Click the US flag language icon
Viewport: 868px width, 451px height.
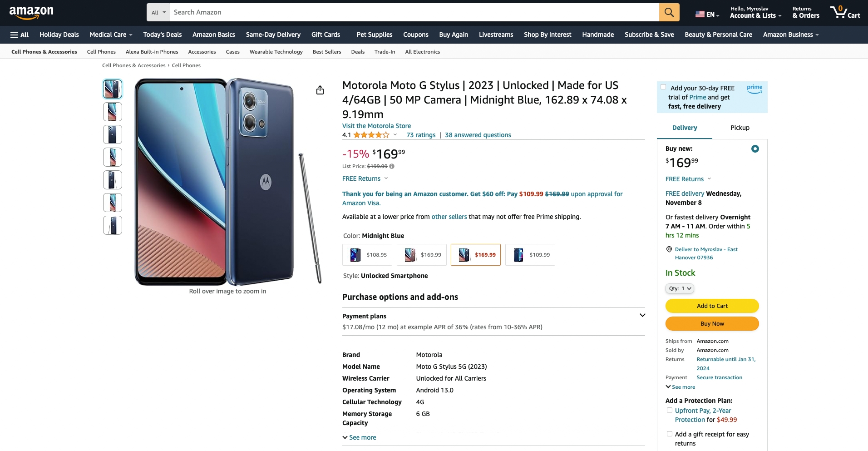(x=700, y=15)
